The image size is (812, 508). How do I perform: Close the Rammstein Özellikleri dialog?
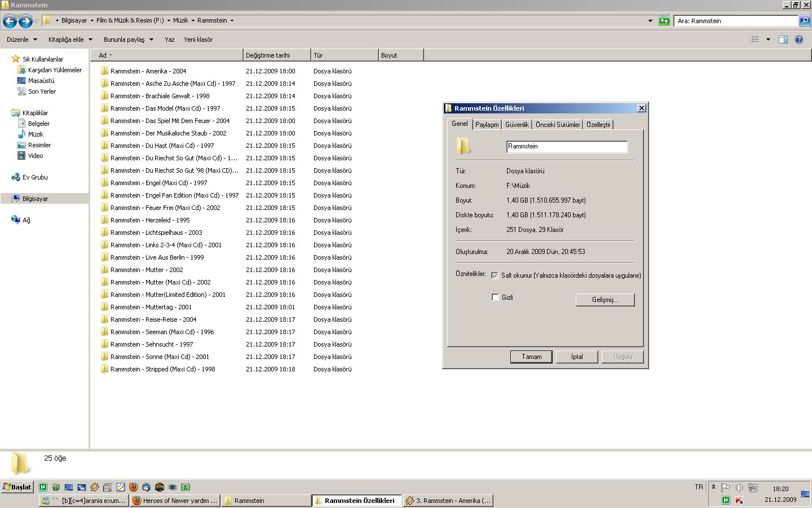[x=641, y=108]
